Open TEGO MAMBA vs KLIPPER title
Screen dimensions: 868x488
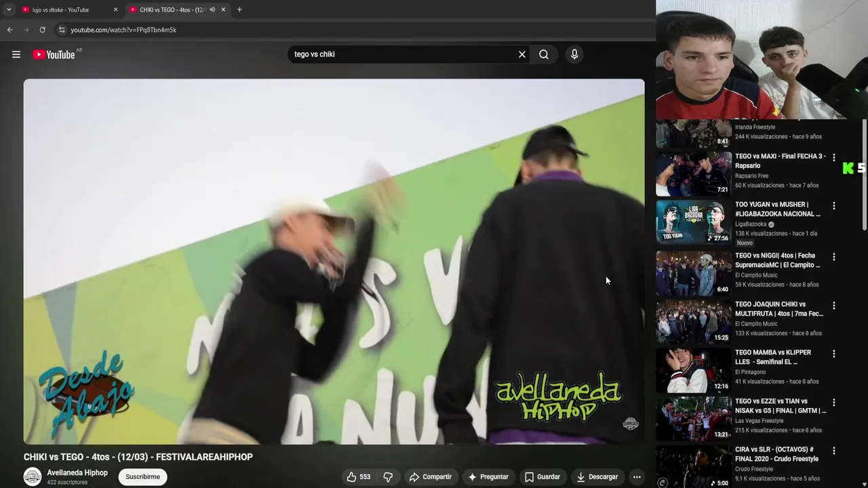click(773, 357)
